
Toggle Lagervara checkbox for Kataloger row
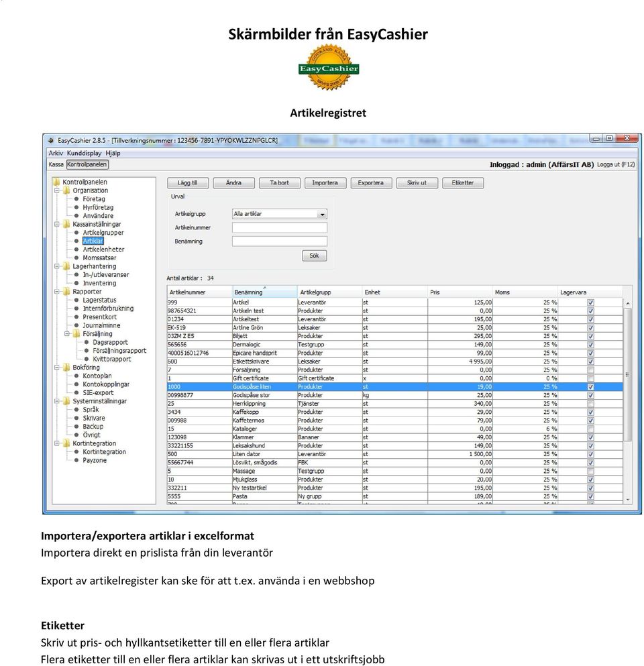tap(590, 429)
